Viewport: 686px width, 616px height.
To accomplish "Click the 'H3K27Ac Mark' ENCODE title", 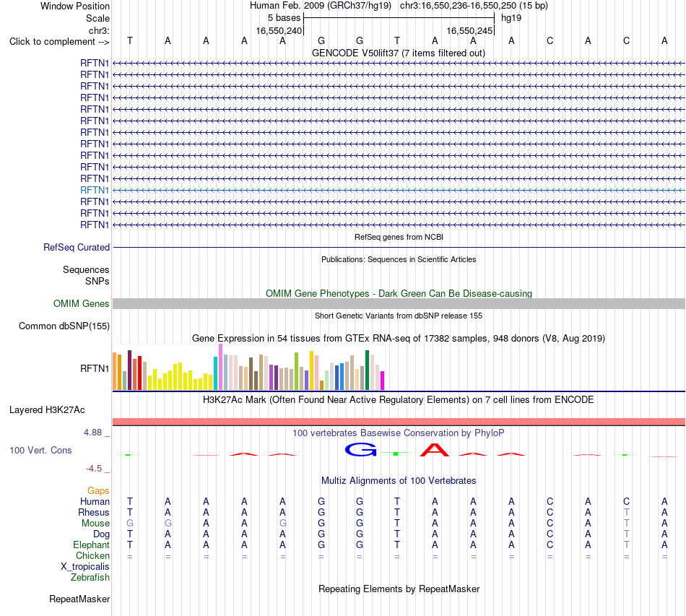I will click(x=399, y=400).
